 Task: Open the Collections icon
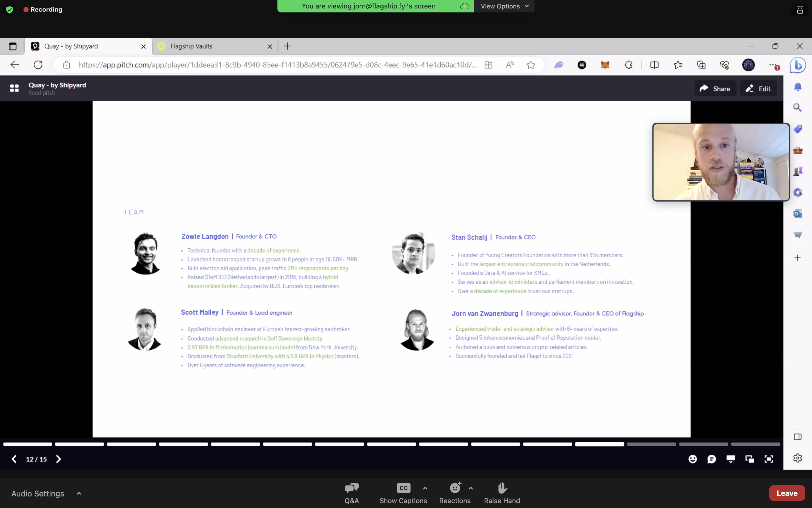click(701, 65)
